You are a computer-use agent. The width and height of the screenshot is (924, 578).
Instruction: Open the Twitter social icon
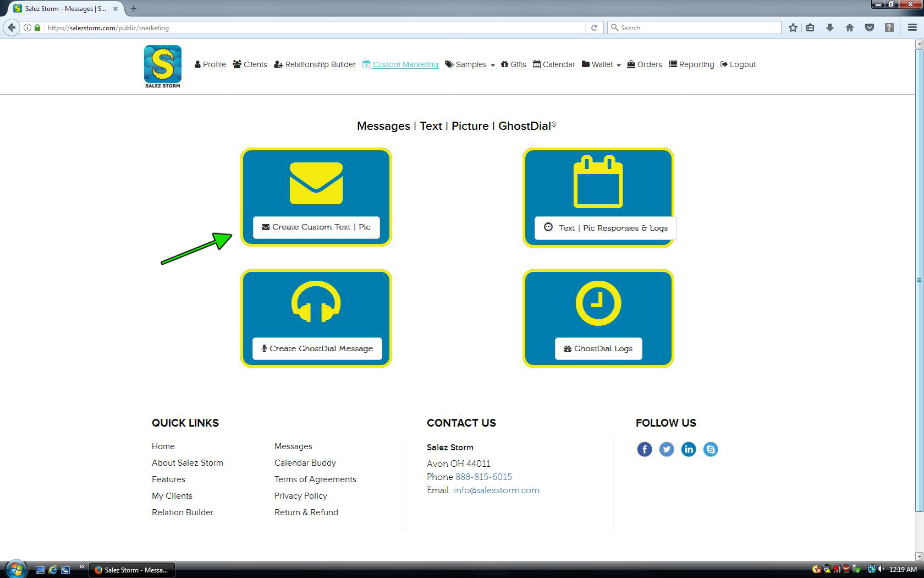(x=666, y=449)
